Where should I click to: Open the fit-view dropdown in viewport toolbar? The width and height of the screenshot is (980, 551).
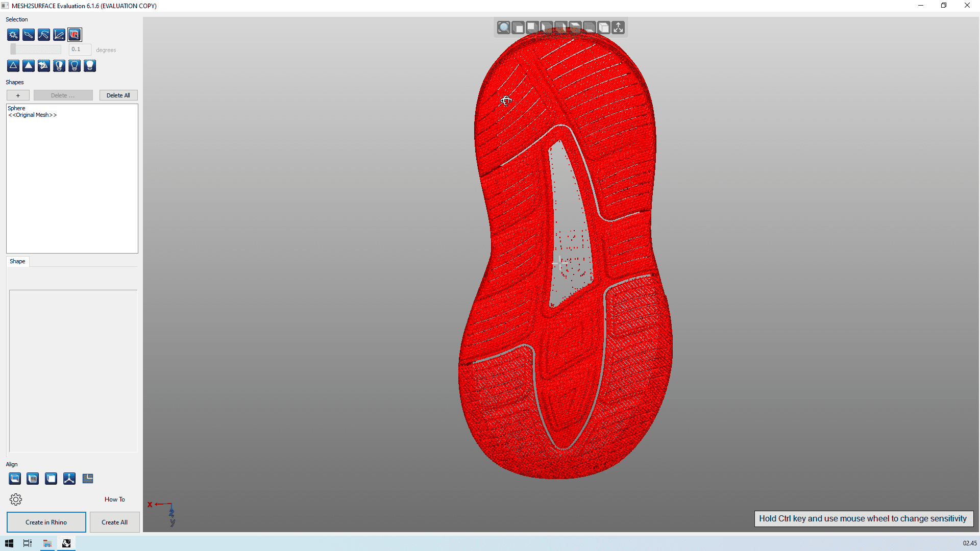(618, 28)
